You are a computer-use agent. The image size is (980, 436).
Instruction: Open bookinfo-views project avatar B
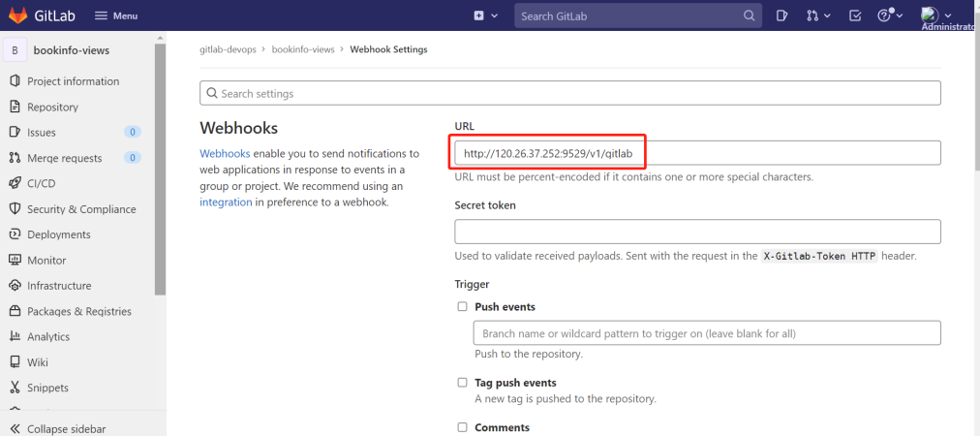coord(15,50)
